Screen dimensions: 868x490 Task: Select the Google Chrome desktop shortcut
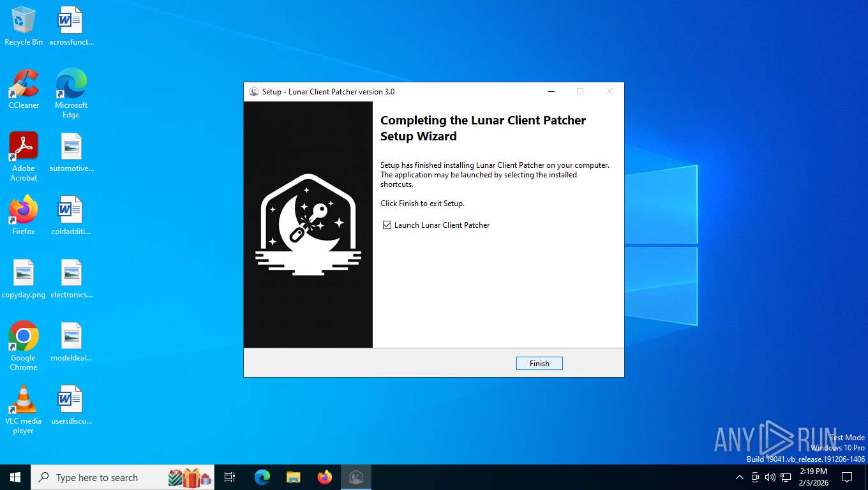(24, 346)
